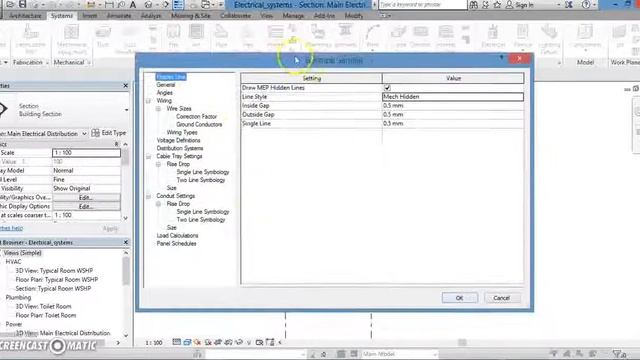Image resolution: width=640 pixels, height=360 pixels.
Task: Toggle Thin Lines icon in quick access toolbar
Action: 178,4
